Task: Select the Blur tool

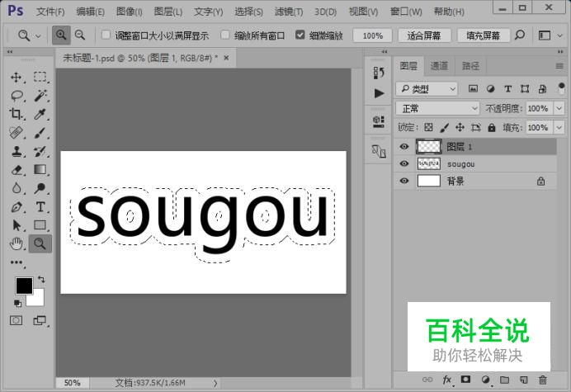Action: point(17,188)
